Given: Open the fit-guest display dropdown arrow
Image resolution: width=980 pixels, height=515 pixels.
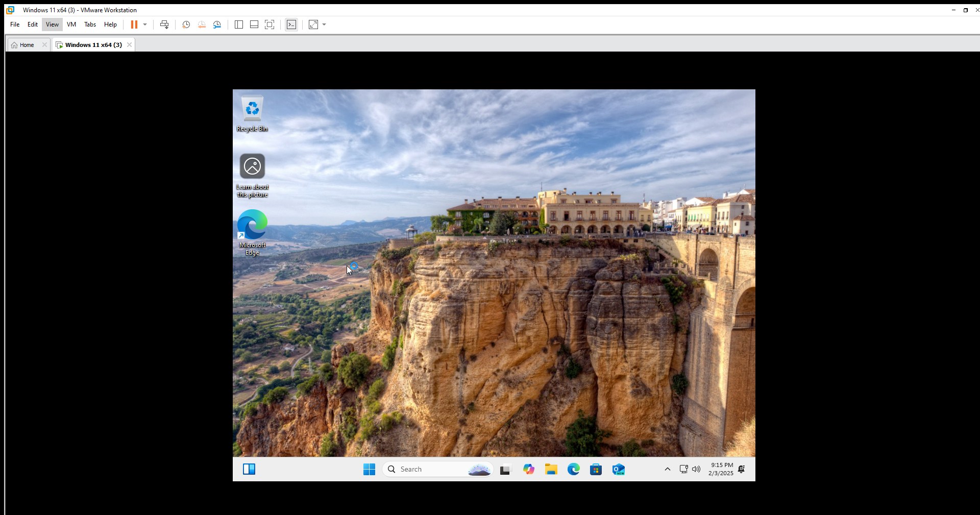Looking at the screenshot, I should [x=324, y=24].
